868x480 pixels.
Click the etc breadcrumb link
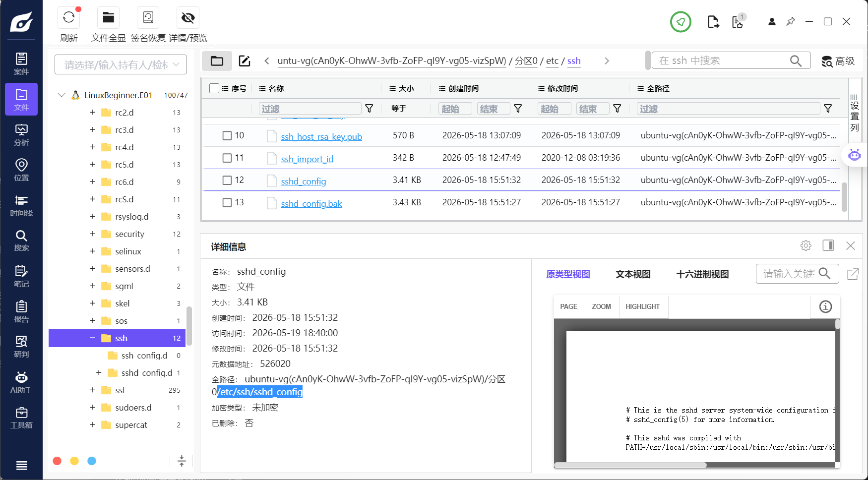(552, 61)
